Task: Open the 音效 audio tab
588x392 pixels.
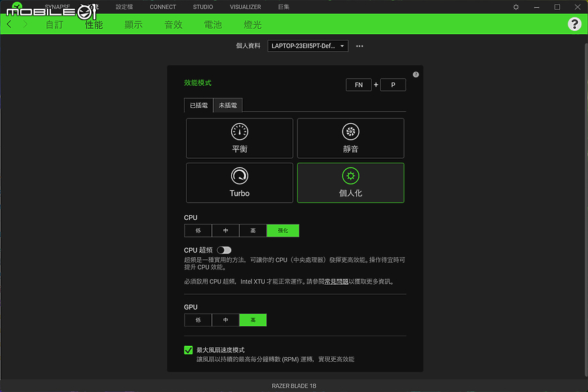Action: click(173, 25)
